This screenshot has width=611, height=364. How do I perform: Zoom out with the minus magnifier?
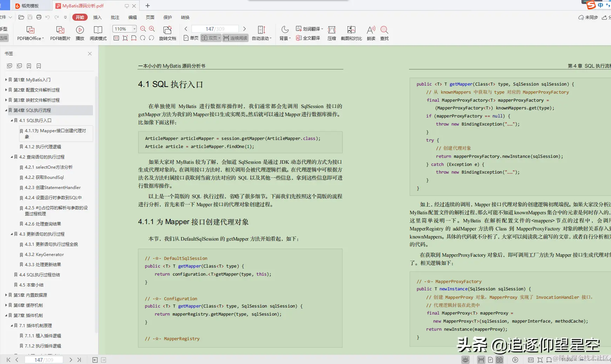[x=143, y=29]
